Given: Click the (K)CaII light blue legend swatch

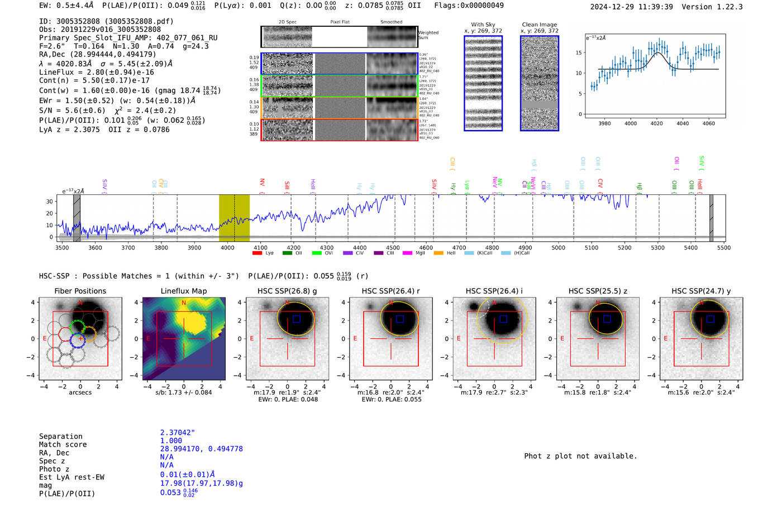Looking at the screenshot, I should (469, 253).
